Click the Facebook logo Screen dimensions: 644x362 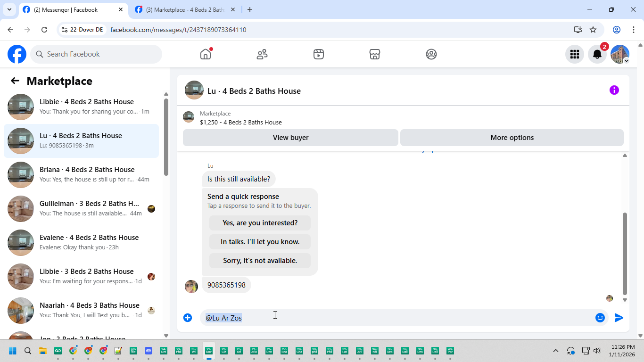[17, 54]
